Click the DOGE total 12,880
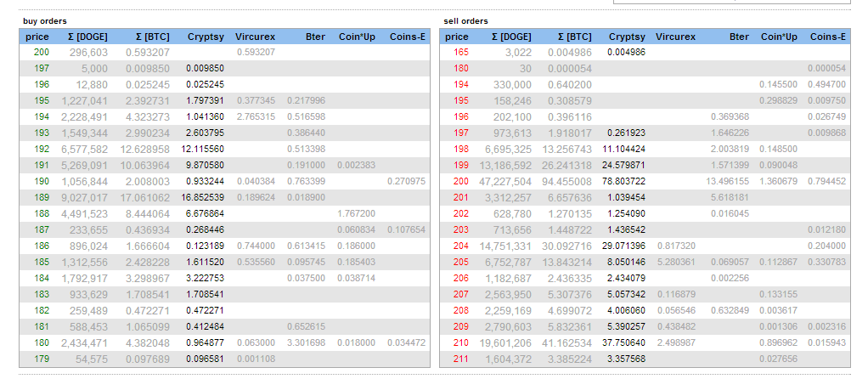868x379 pixels. pyautogui.click(x=92, y=85)
